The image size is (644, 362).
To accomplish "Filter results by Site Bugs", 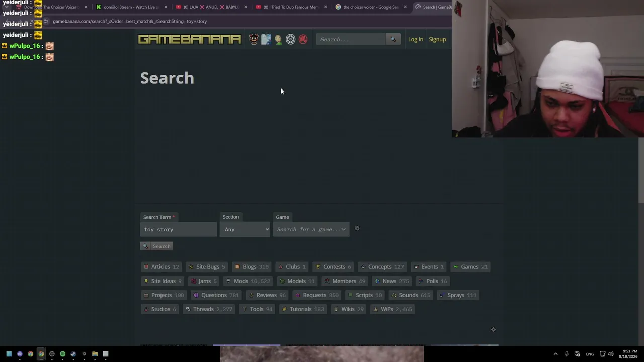I will coord(207,267).
